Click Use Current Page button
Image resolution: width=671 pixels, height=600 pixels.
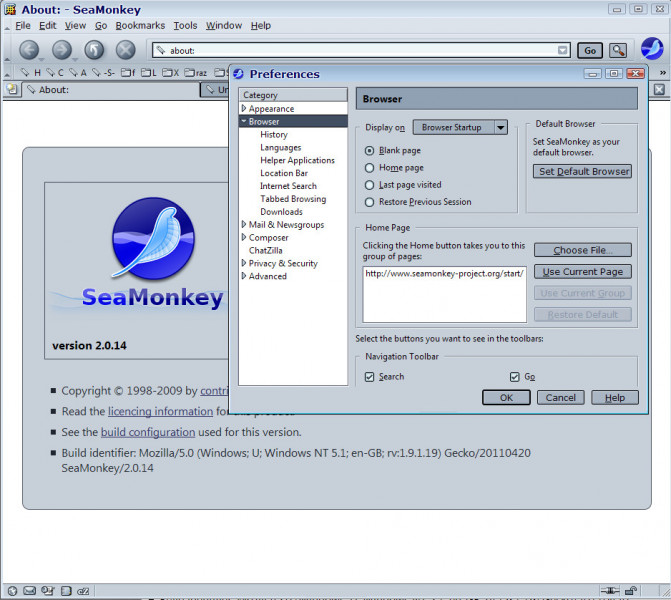point(582,272)
